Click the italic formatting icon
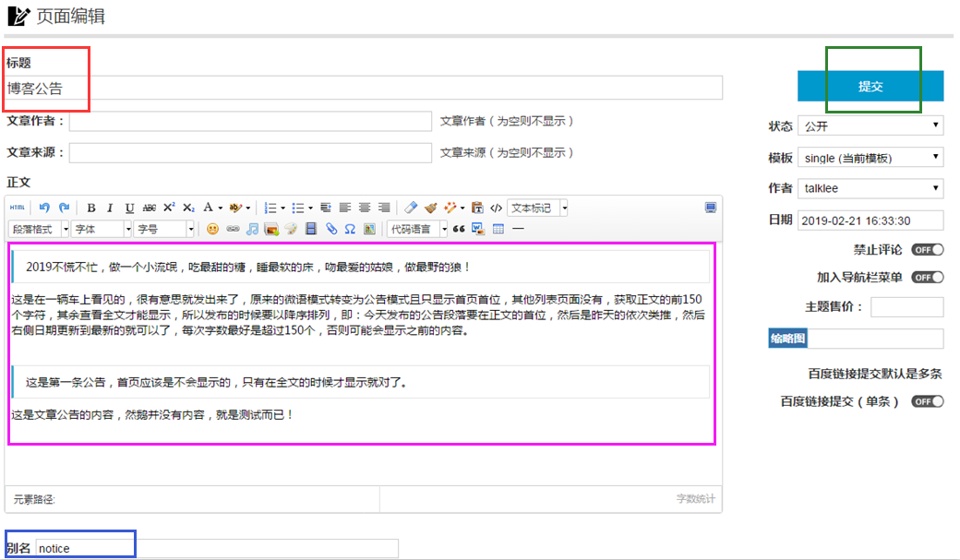Screen dimensions: 960x560 (110, 209)
